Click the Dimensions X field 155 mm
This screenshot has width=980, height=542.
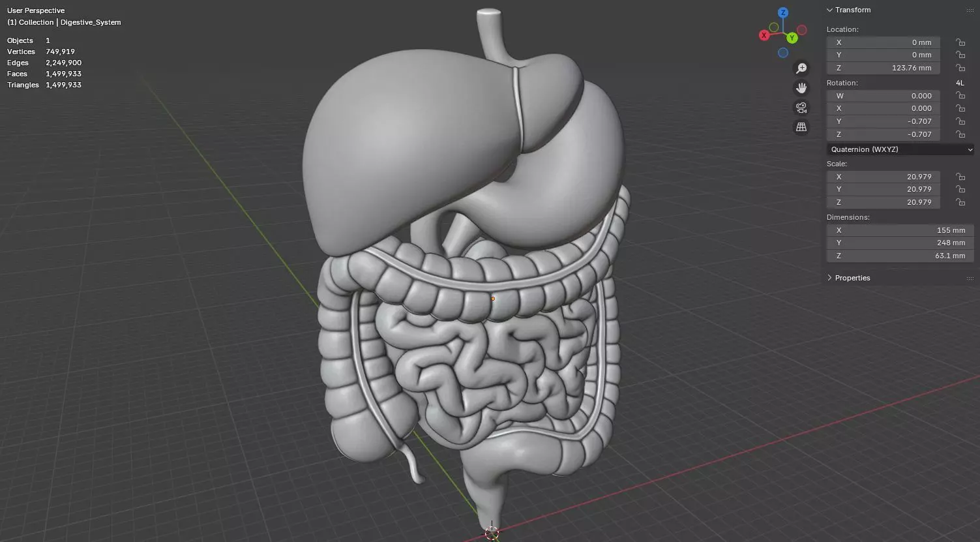tap(900, 230)
